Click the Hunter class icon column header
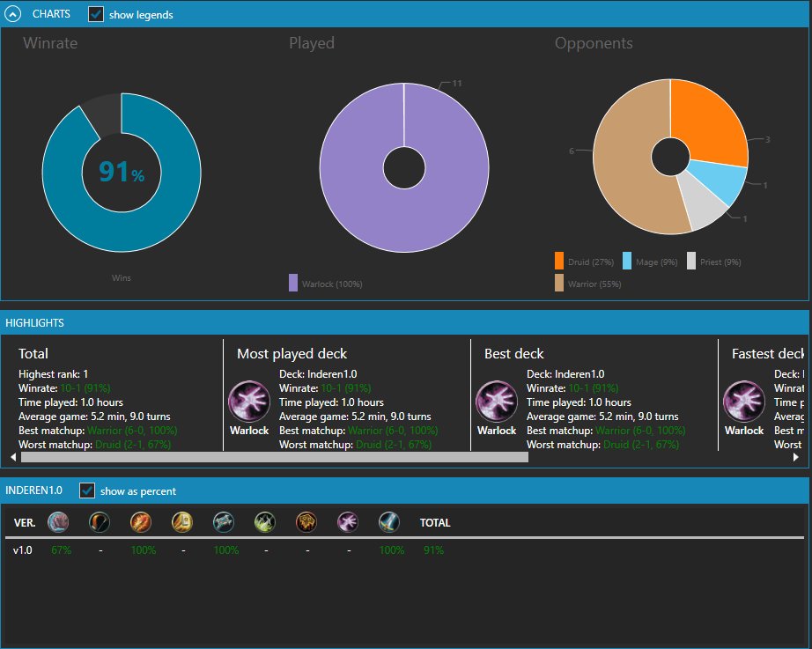 point(100,522)
